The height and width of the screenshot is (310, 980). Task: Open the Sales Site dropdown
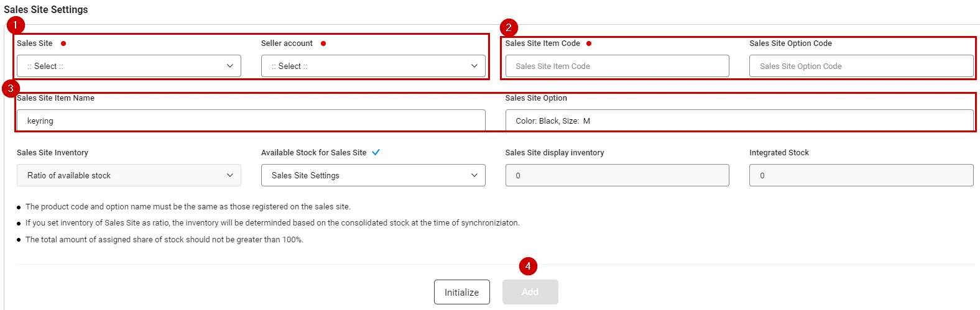click(x=129, y=66)
